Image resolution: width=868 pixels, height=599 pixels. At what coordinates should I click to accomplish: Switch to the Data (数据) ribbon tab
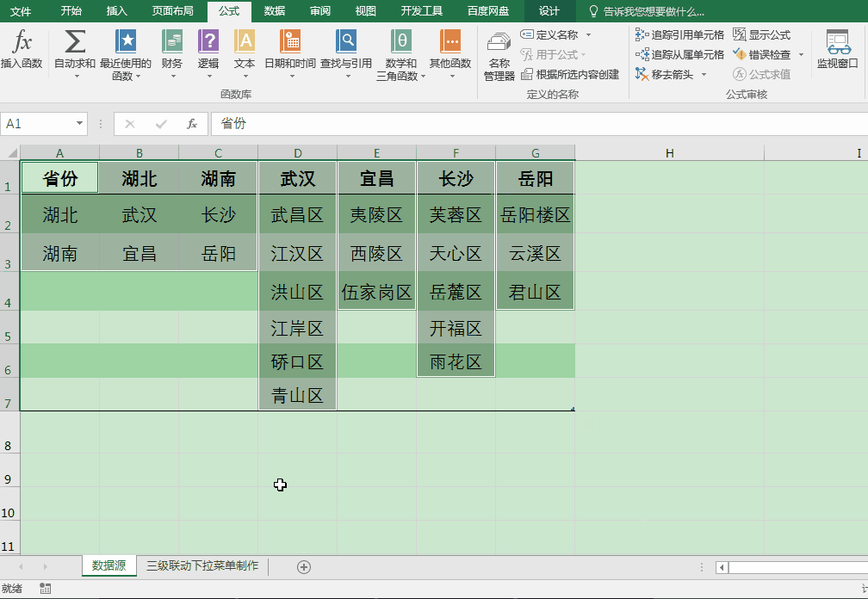coord(275,11)
